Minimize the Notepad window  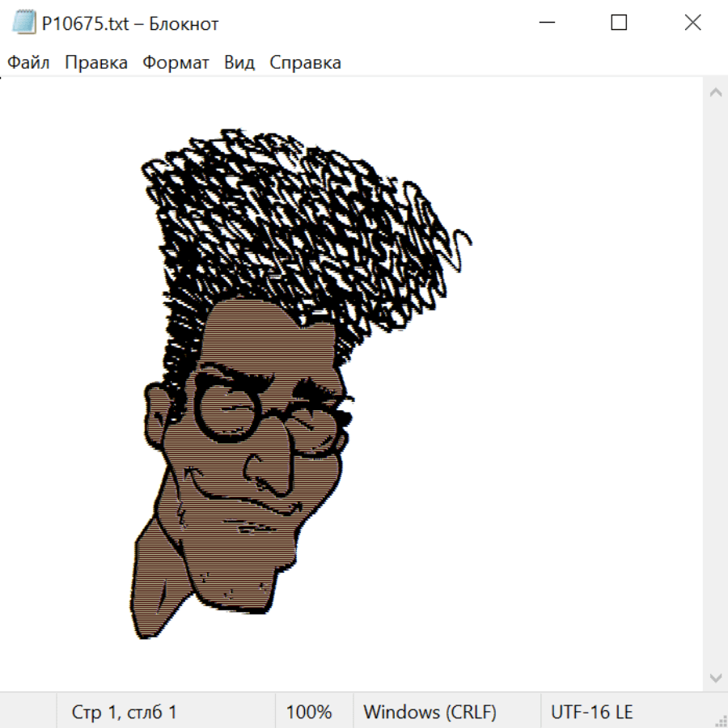click(546, 23)
